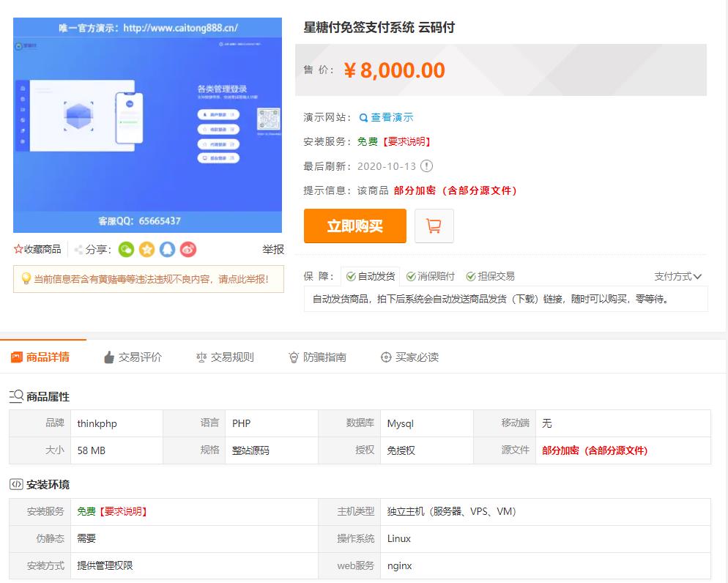Click the date 2020-10-13

[387, 166]
